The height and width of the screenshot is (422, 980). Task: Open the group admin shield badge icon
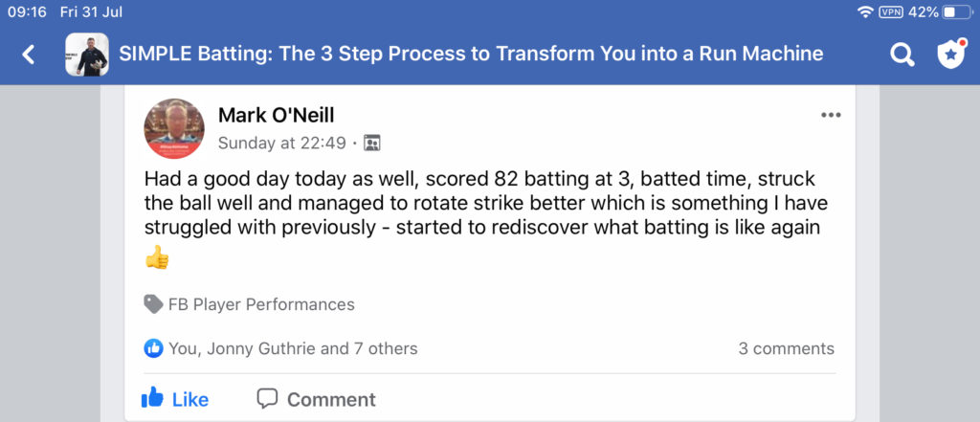coord(952,54)
